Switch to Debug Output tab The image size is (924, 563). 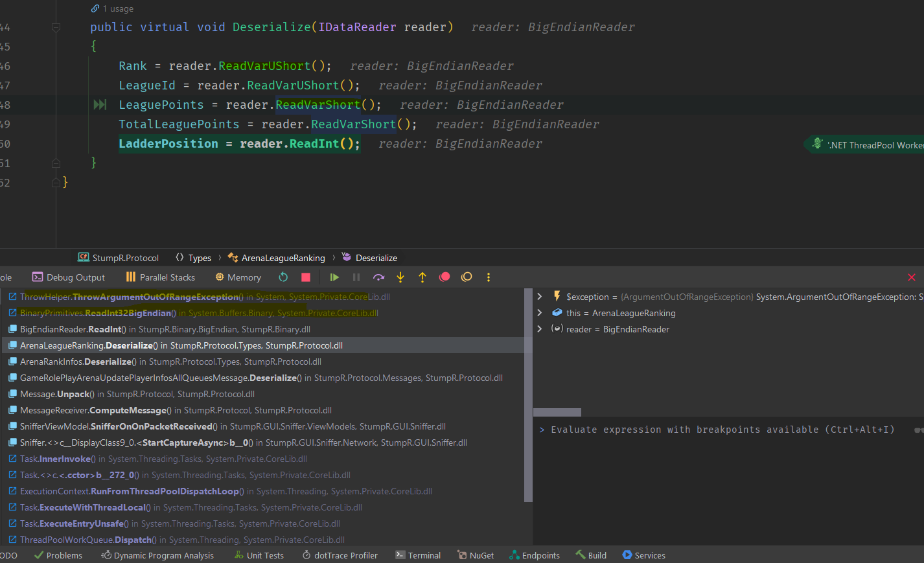pyautogui.click(x=69, y=277)
